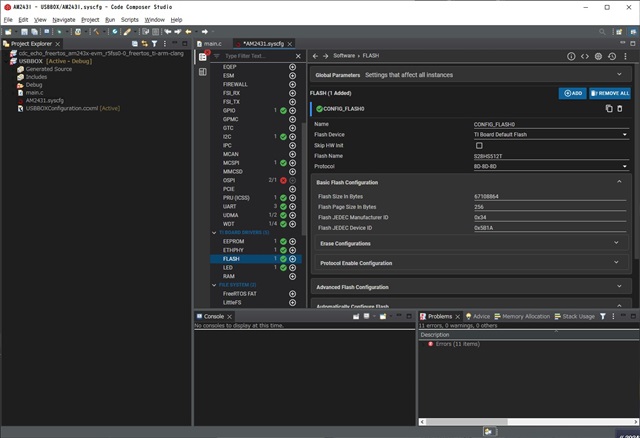Add an EQEP module instance
This screenshot has width=640, height=438.
pyautogui.click(x=292, y=67)
